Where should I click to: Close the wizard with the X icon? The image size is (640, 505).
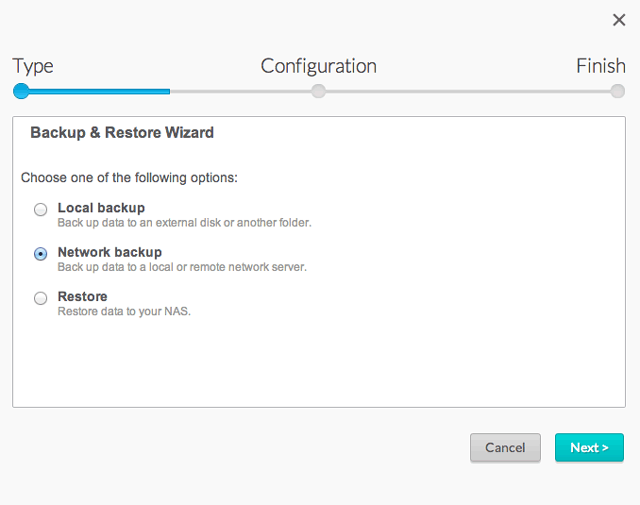(619, 20)
